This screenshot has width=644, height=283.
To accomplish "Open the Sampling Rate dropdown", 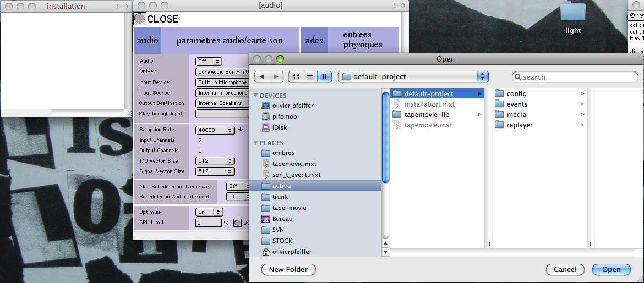I will [x=215, y=130].
